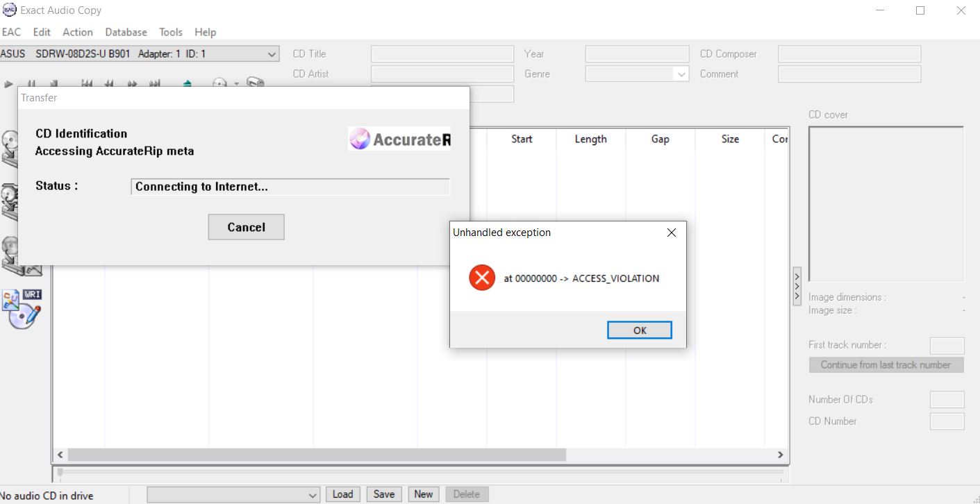Viewport: 980px width, 504px height.
Task: Click the 'Image dimensions :' label
Action: pos(847,297)
